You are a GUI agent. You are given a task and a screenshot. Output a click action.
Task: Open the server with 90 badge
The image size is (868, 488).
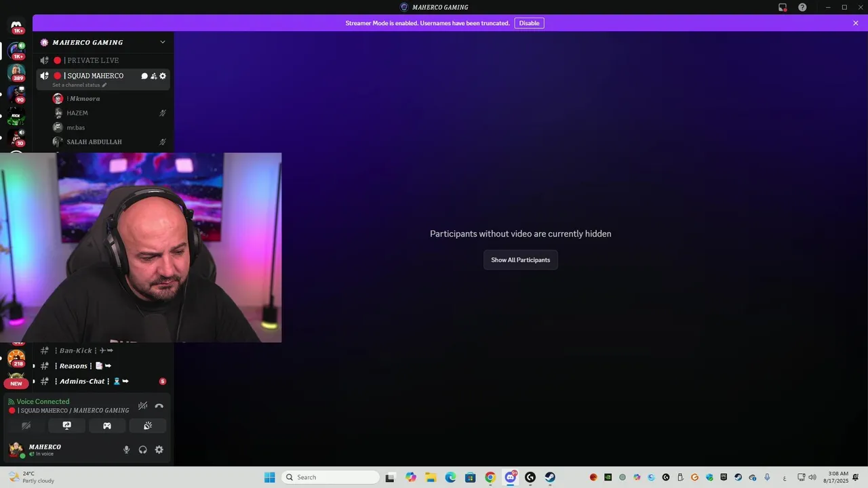[16, 94]
